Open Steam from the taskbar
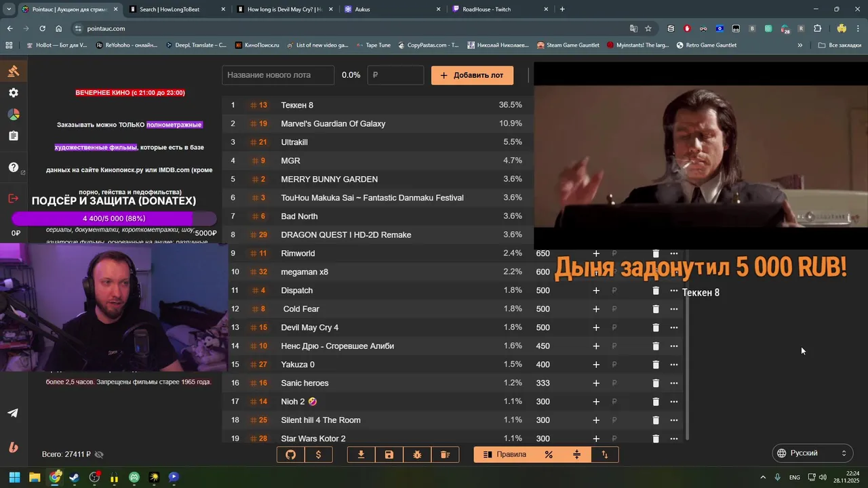 pos(74,477)
